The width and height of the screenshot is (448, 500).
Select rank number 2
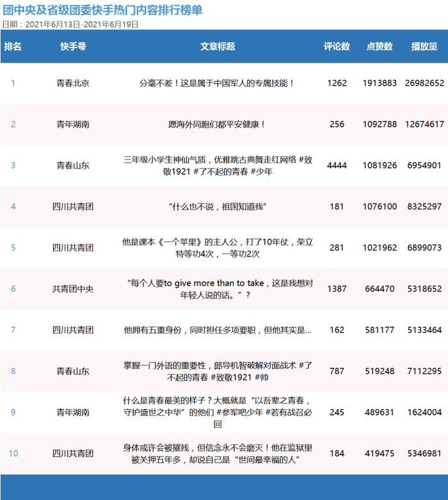pos(13,124)
